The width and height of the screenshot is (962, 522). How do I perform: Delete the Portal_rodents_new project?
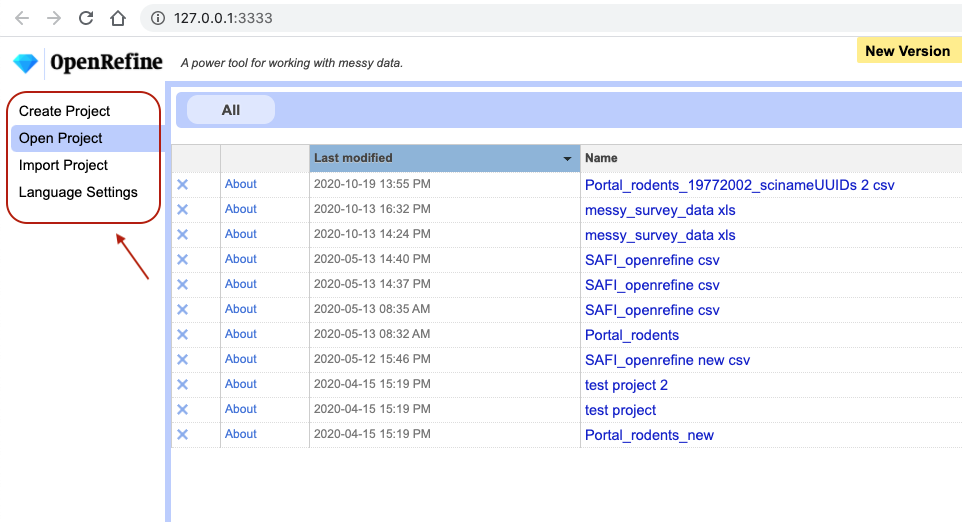pyautogui.click(x=183, y=434)
